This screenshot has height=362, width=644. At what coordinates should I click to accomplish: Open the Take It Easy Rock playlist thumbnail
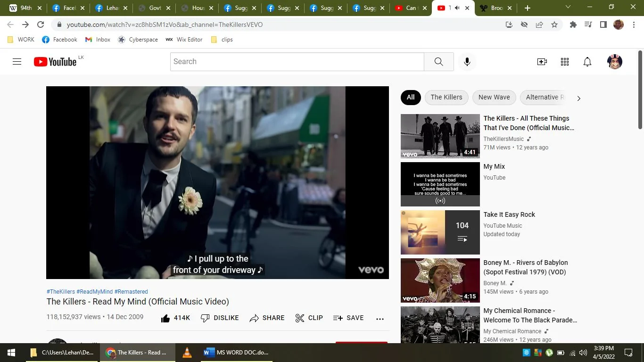coord(440,232)
